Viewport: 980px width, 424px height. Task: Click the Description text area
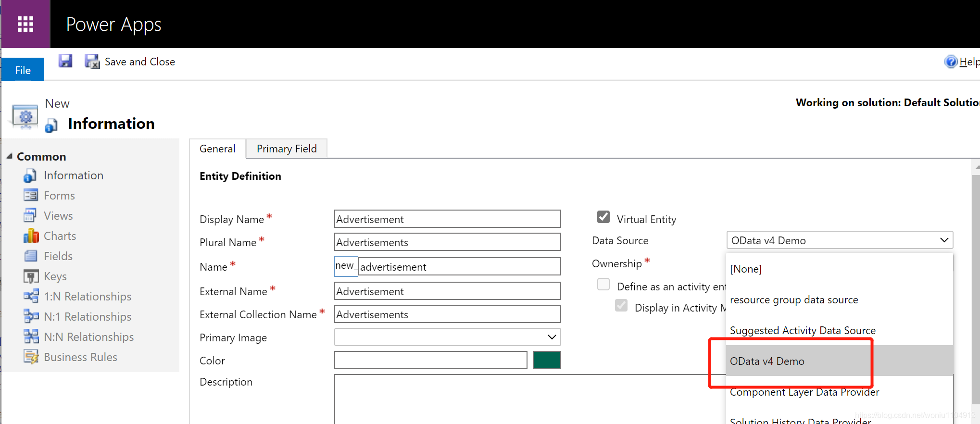tap(529, 399)
